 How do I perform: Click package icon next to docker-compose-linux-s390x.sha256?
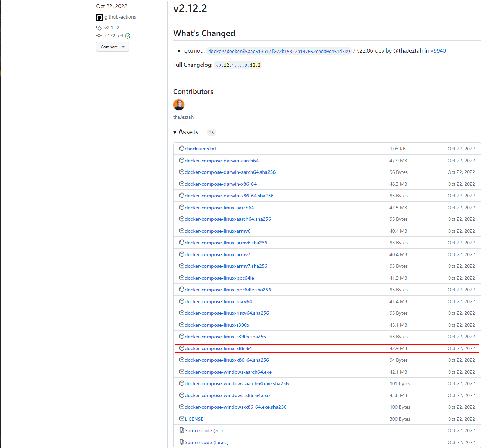pos(182,336)
